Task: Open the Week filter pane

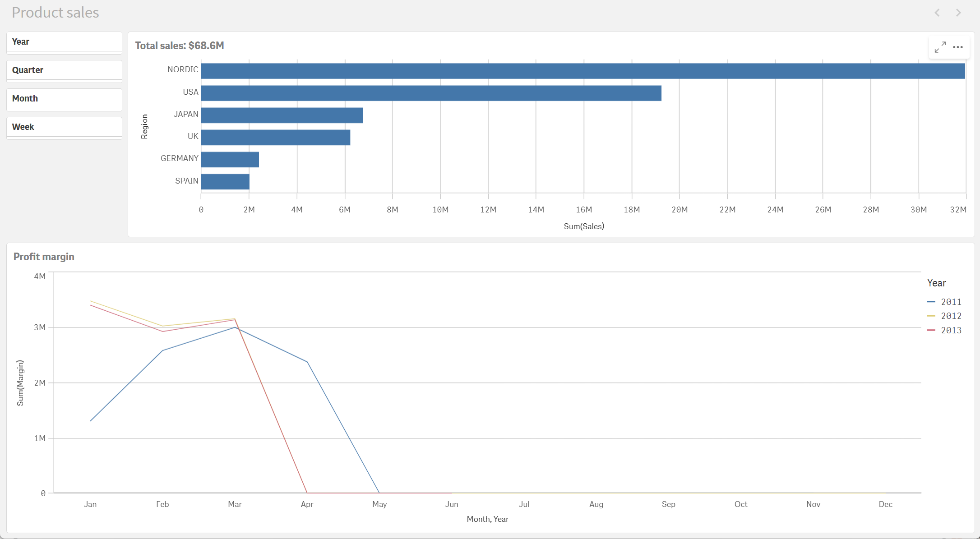Action: pos(64,127)
